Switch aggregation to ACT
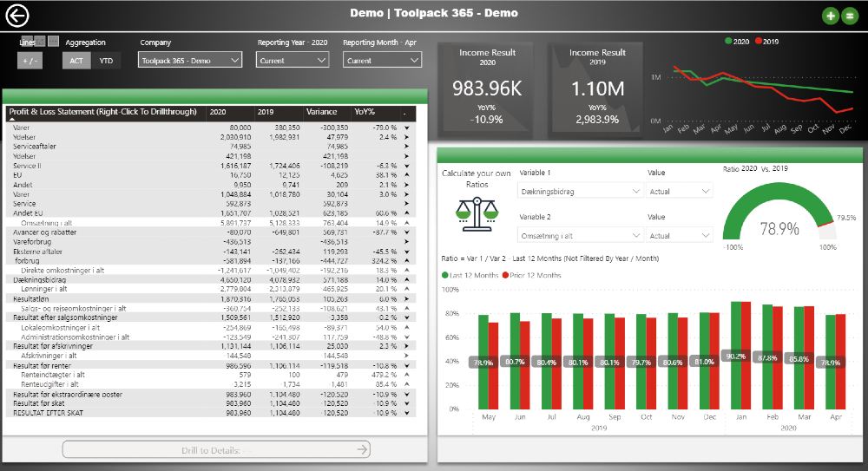Screen dimensions: 868x471 [76, 61]
